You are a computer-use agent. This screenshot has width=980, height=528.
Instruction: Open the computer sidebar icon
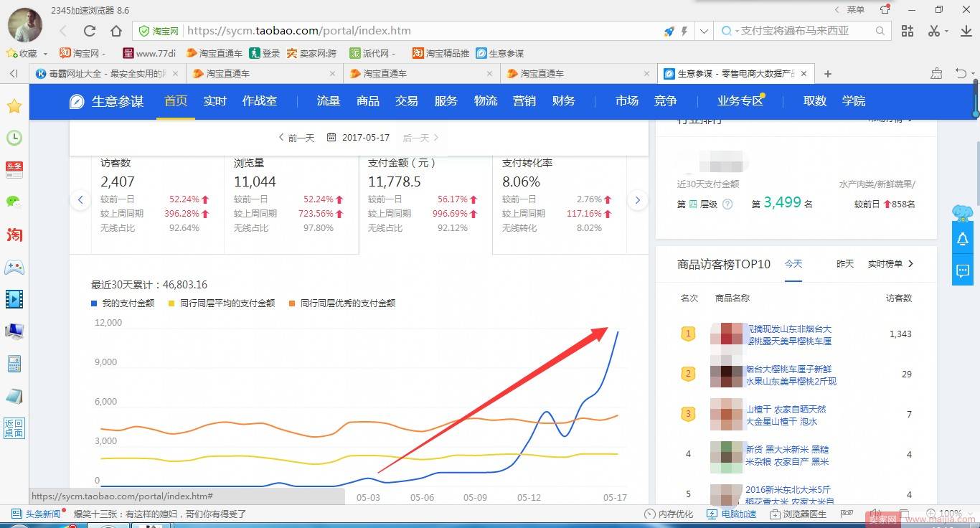[x=14, y=331]
